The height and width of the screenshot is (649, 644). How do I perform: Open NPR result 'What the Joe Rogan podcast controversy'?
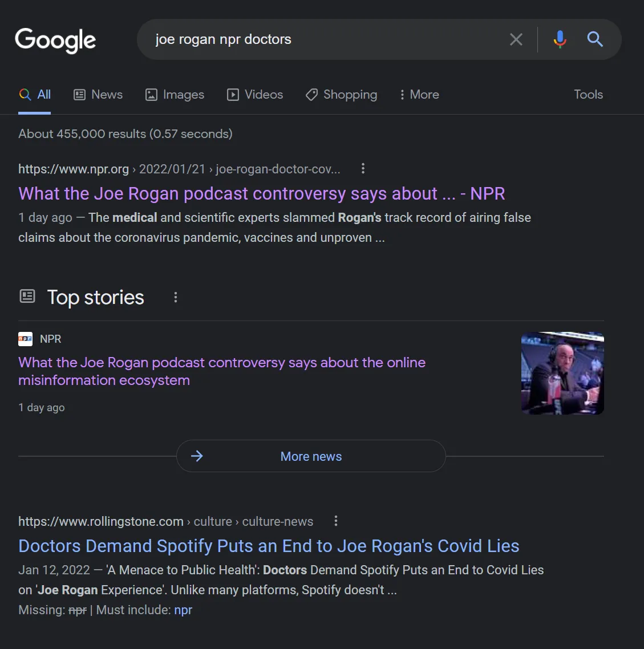click(x=262, y=194)
